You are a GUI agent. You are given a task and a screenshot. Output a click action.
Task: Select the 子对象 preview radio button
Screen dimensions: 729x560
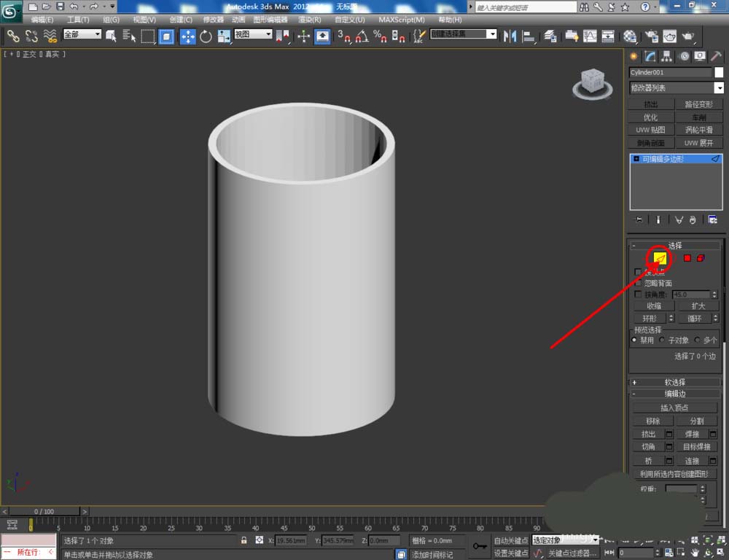point(662,341)
